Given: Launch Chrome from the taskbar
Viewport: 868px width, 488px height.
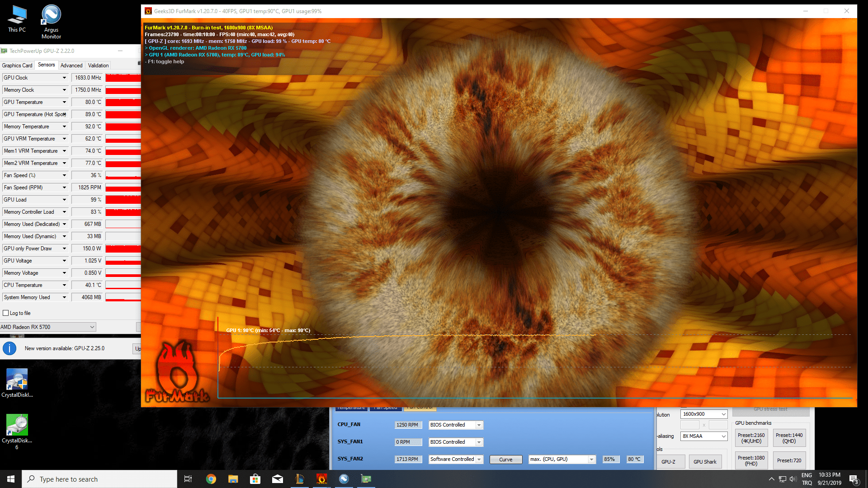Looking at the screenshot, I should 211,479.
